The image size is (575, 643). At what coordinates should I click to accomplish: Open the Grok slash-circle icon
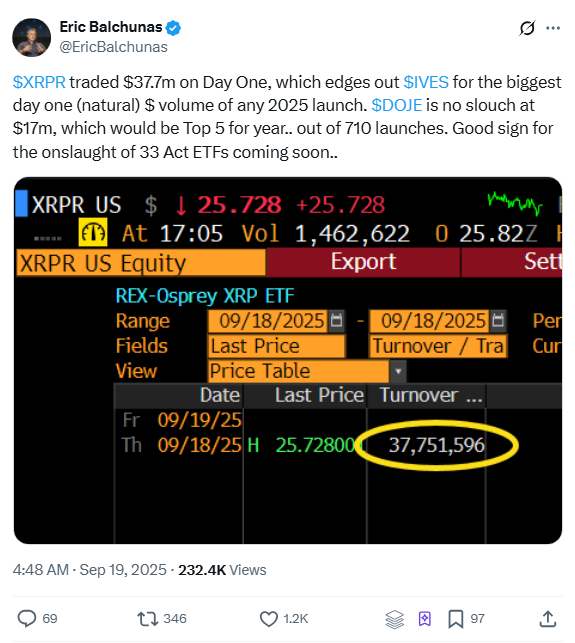(x=527, y=28)
